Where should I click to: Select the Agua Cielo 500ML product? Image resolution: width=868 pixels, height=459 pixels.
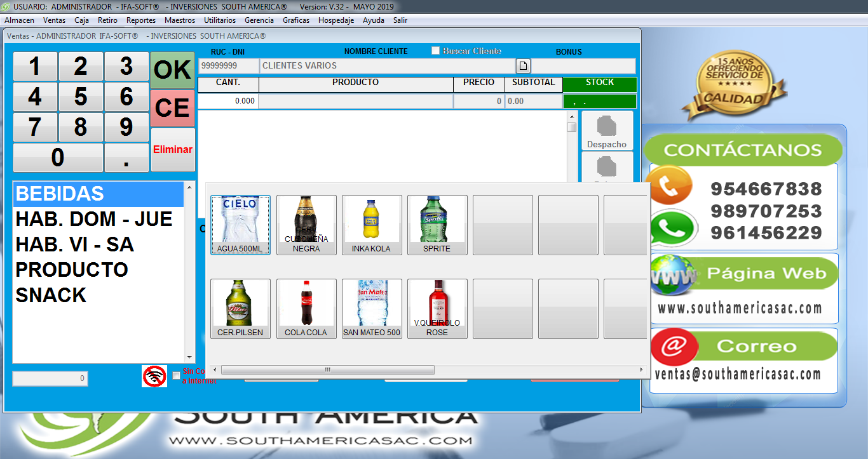(240, 225)
